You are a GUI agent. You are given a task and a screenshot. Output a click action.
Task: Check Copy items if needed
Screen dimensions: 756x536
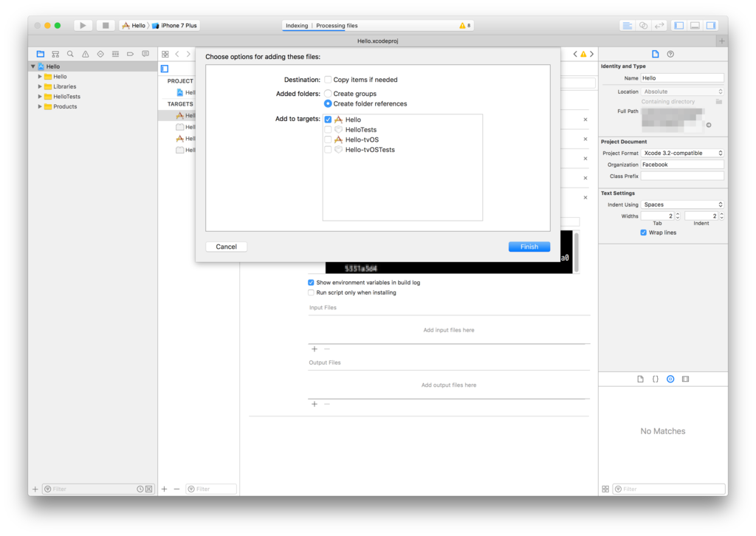[328, 80]
